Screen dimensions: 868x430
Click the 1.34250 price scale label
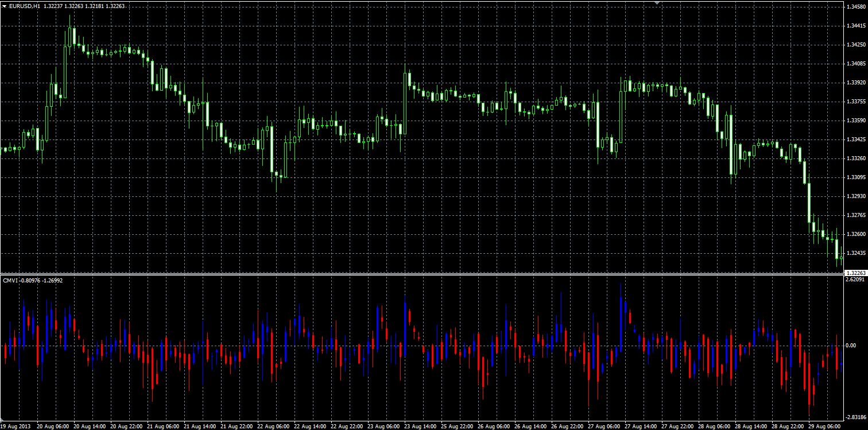click(x=855, y=45)
